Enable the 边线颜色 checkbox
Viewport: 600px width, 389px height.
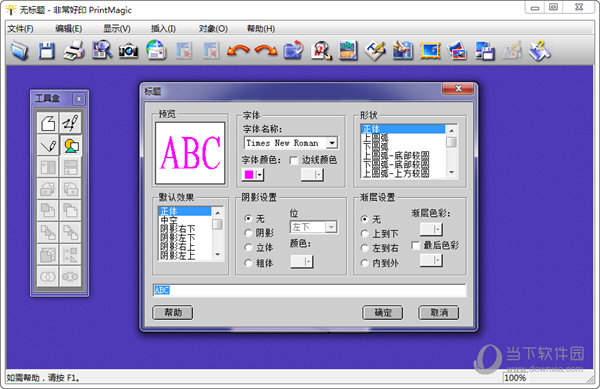(294, 160)
